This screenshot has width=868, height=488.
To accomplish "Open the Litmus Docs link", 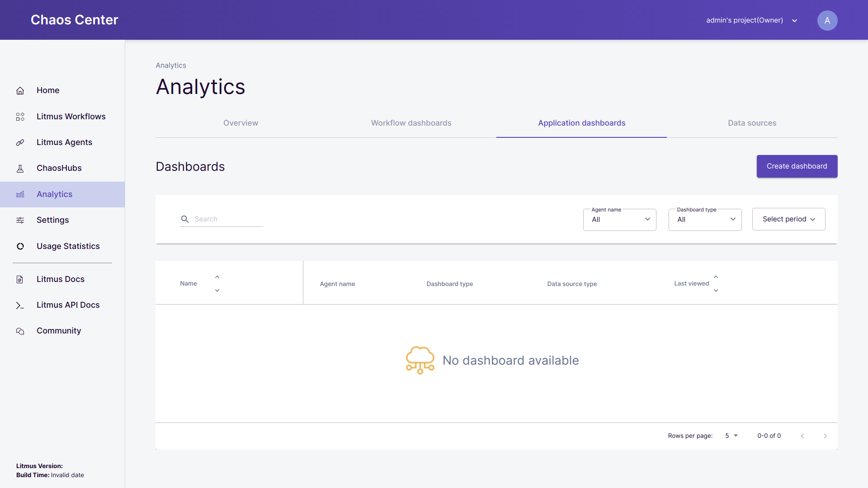I will point(60,279).
